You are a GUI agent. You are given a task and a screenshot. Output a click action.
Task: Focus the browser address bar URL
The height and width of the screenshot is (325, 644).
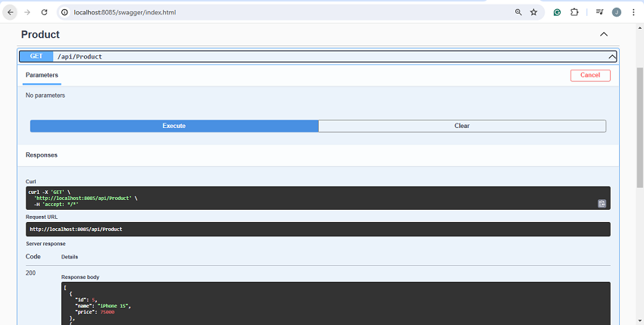point(125,12)
